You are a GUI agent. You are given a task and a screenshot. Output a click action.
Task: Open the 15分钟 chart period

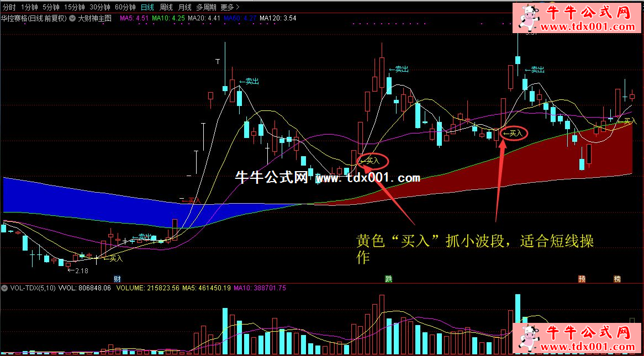coord(75,7)
